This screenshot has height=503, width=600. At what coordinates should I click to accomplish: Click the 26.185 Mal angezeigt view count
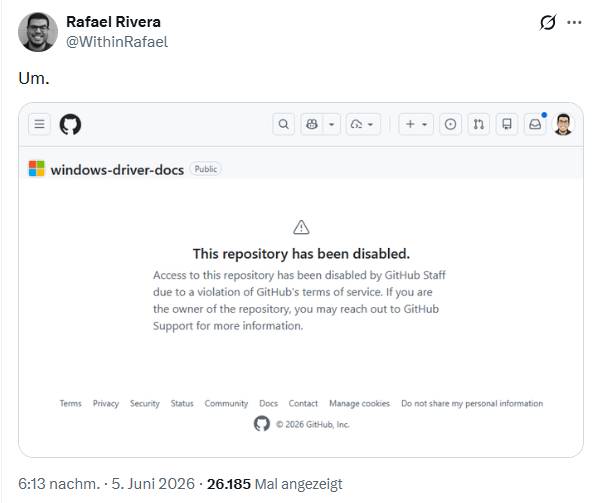tap(275, 484)
